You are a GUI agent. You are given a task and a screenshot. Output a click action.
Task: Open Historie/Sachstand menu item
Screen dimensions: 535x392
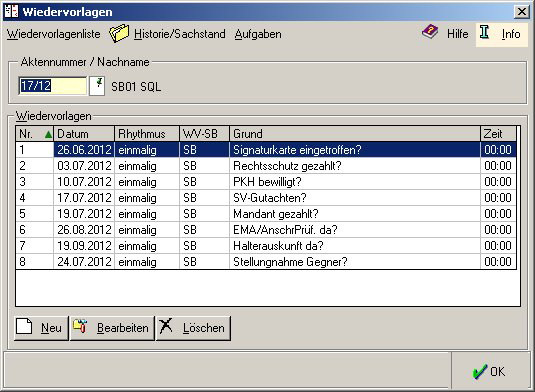coord(179,34)
